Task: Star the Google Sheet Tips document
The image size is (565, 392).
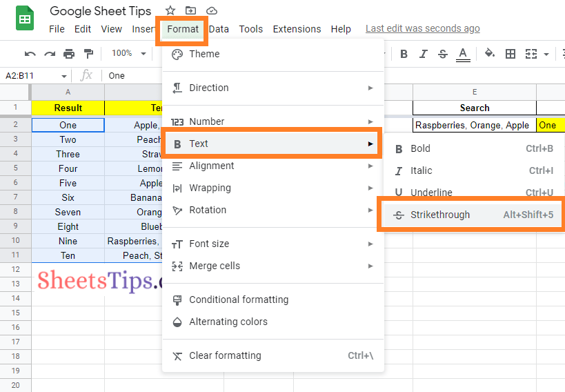Action: (x=170, y=10)
